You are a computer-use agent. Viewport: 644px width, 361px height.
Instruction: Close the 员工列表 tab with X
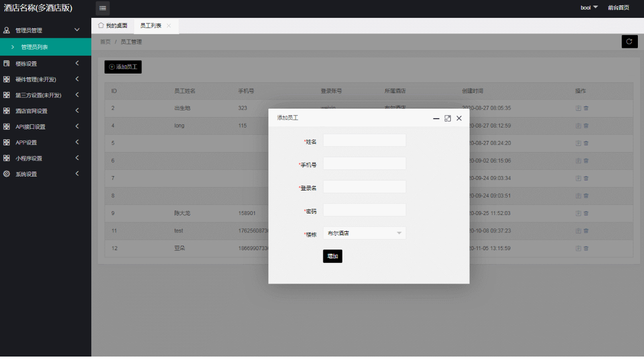169,26
